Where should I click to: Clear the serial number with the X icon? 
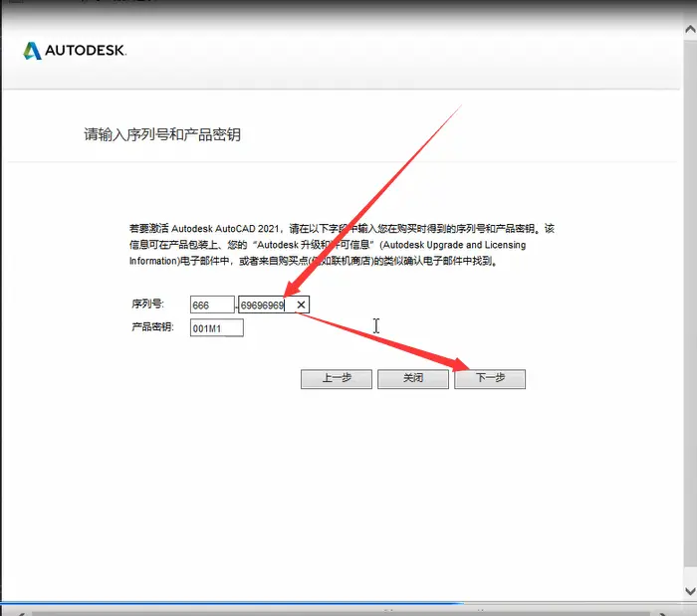pos(301,305)
